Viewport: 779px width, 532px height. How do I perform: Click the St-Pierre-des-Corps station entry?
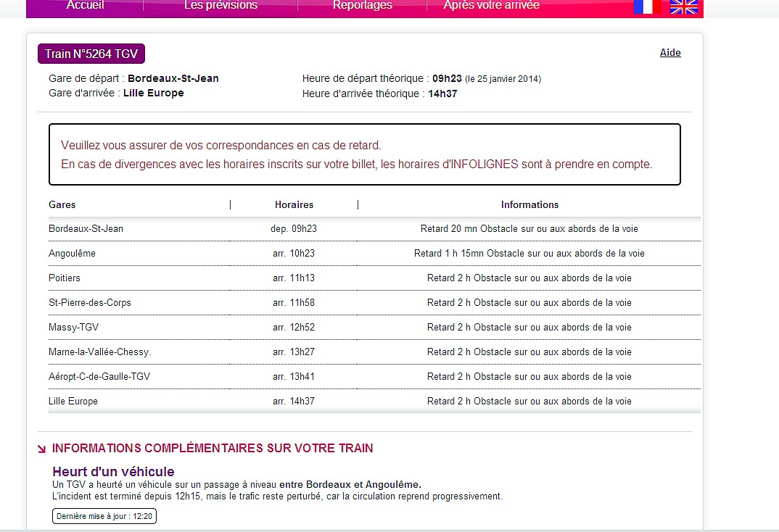(x=90, y=303)
